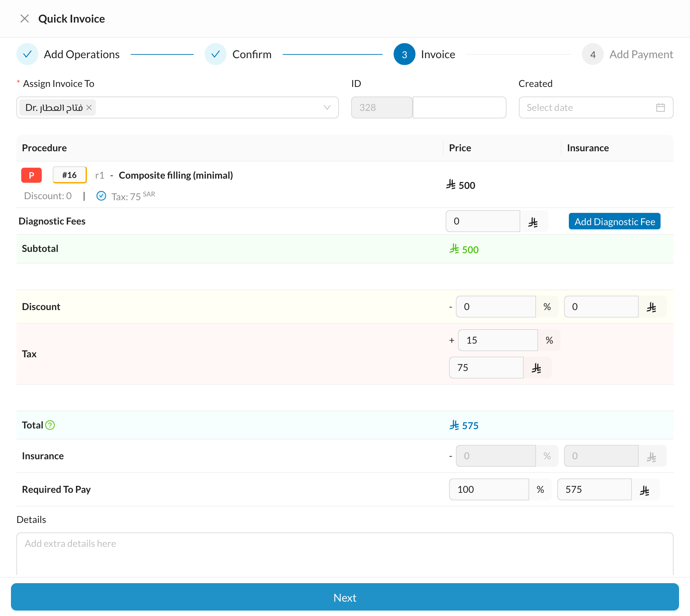Click the currency symbol beside Discount amount
Viewport: 690px width, 616px height.
click(652, 307)
